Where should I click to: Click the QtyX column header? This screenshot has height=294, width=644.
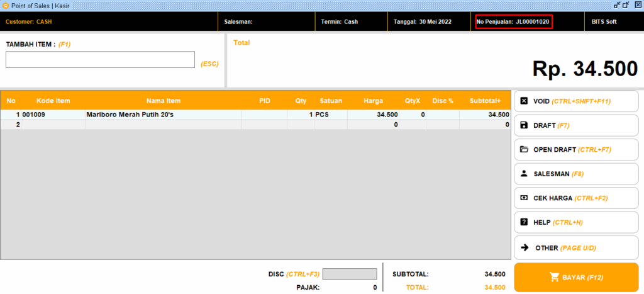click(x=413, y=101)
